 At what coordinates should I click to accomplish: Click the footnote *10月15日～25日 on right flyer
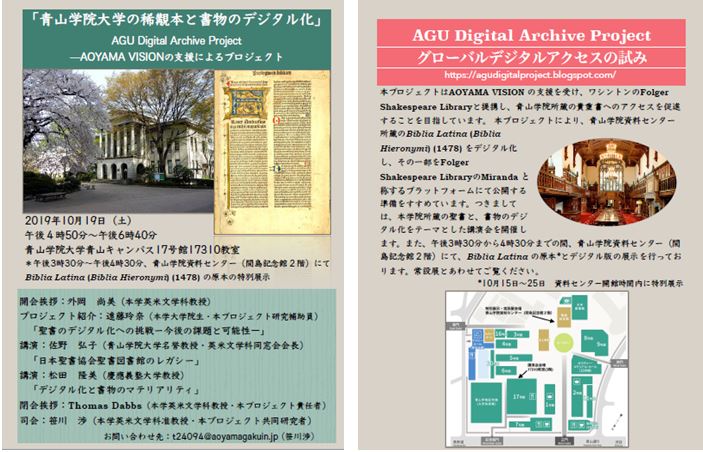580,283
